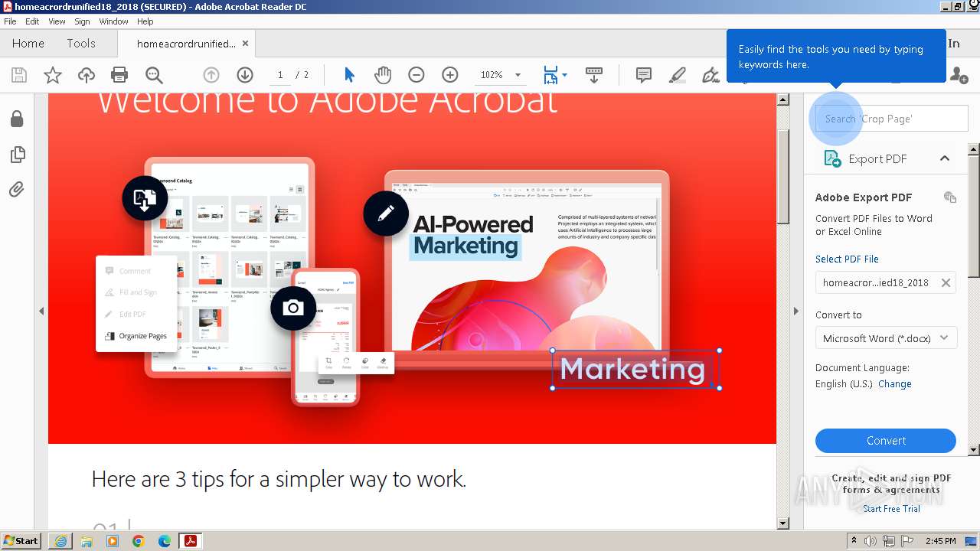The height and width of the screenshot is (551, 980).
Task: Open Internet Explorer from taskbar
Action: coord(60,541)
